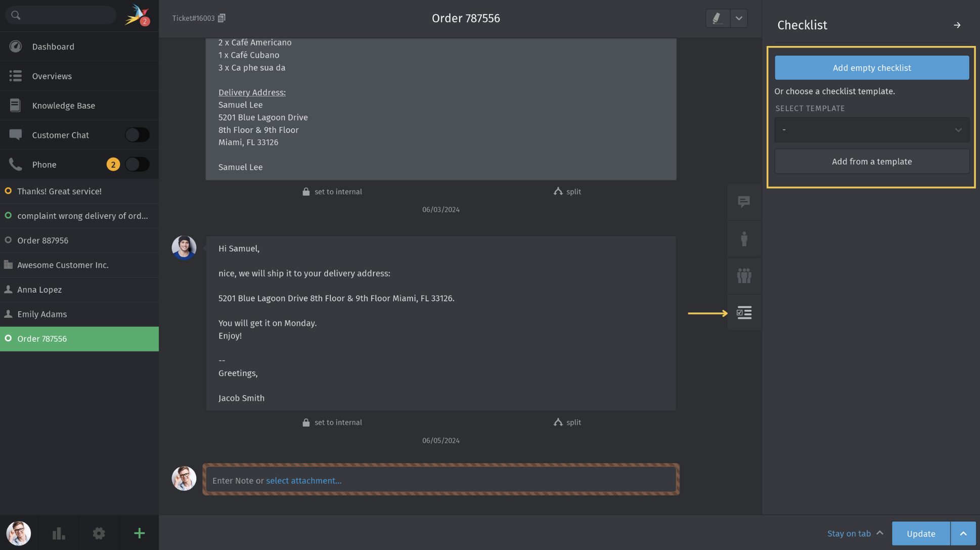Enable the Customer Chat toggle

point(137,134)
